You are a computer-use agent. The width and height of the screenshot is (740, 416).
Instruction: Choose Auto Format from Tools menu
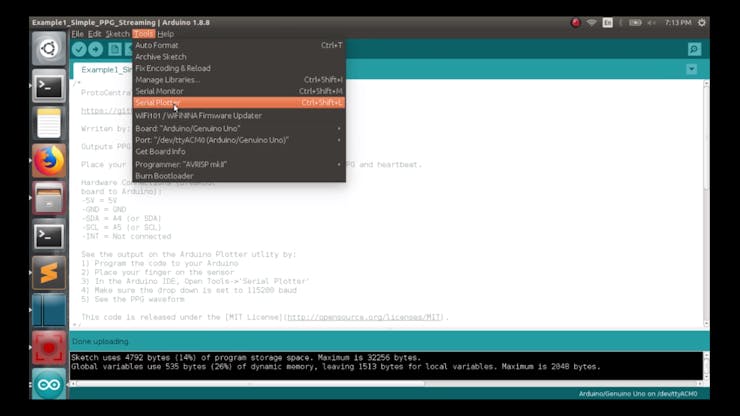(239, 45)
